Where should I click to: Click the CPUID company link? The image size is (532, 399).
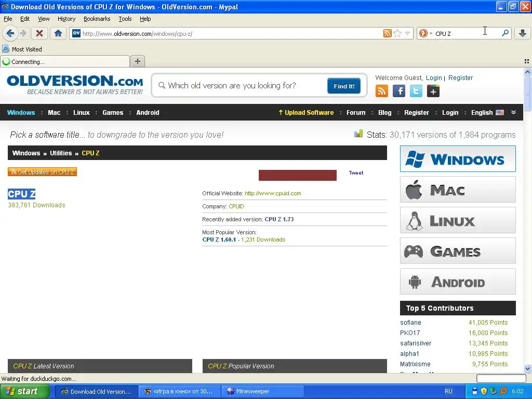(236, 206)
